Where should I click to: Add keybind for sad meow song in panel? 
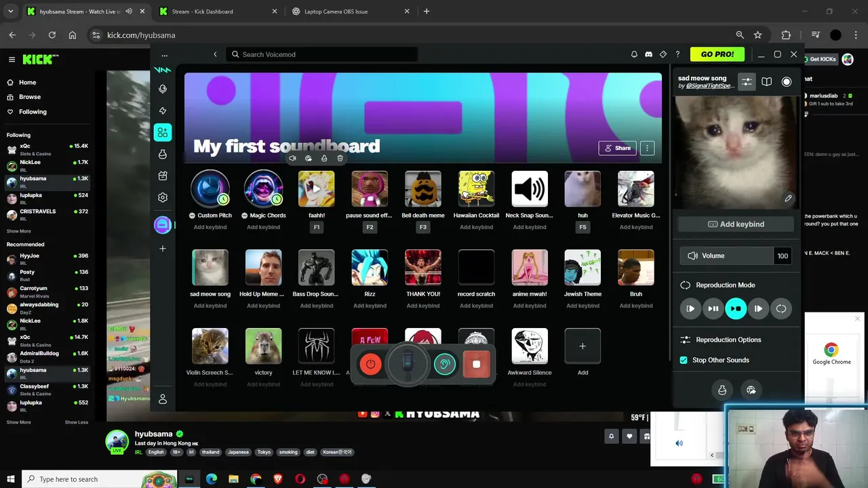(x=736, y=224)
